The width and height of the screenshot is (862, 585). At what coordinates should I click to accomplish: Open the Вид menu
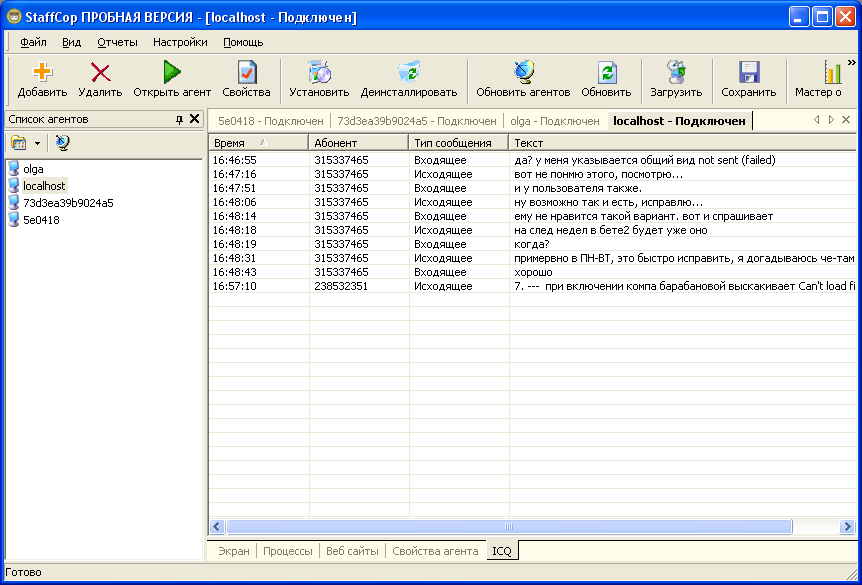tap(71, 42)
